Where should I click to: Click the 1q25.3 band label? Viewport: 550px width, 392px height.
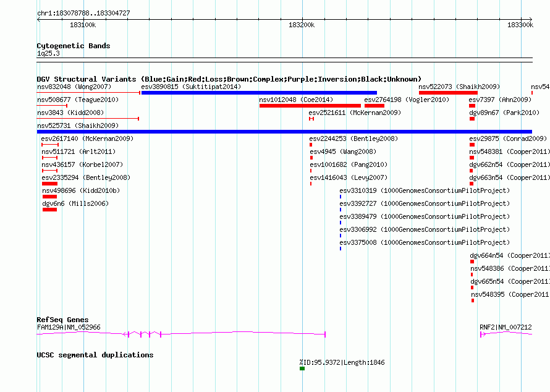click(x=48, y=54)
